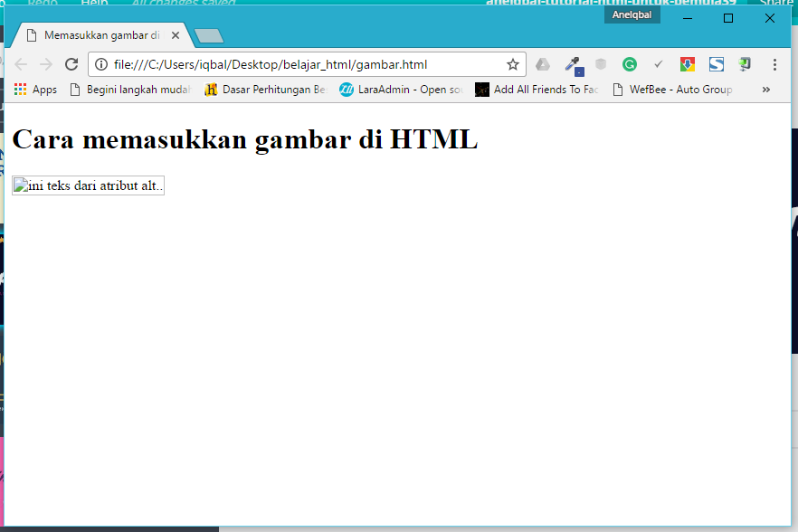Close the Chrome window

pos(769,18)
